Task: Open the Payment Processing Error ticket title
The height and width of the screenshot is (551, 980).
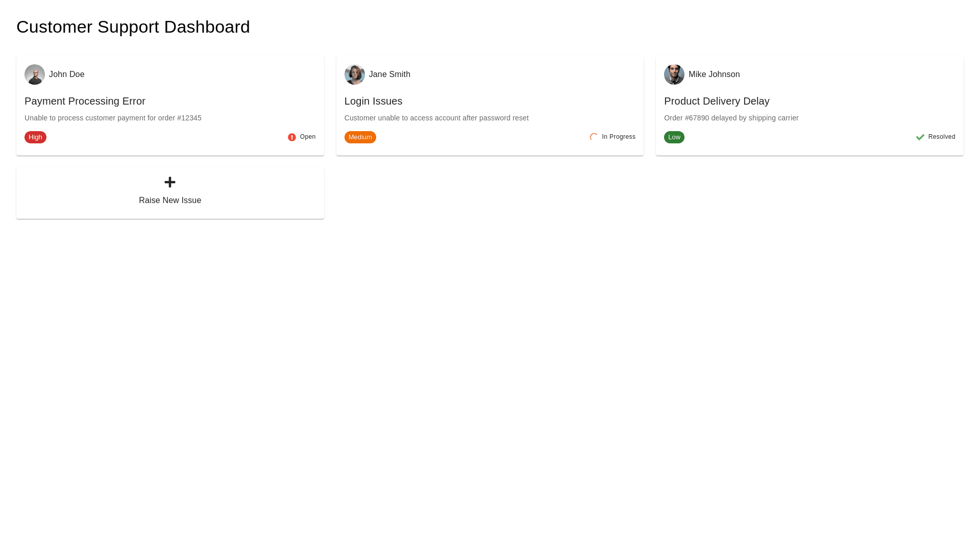Action: point(85,101)
